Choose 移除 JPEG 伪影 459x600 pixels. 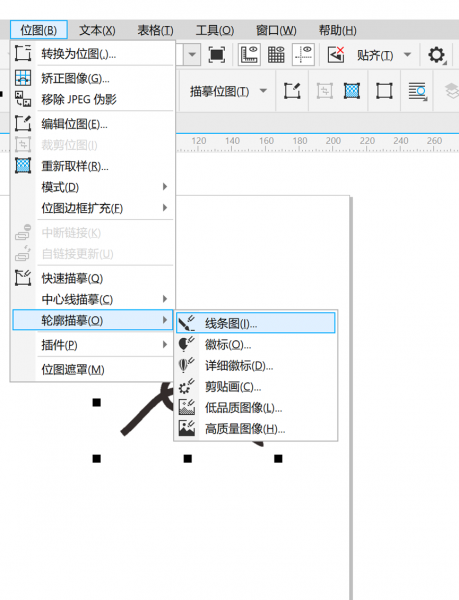93,99
